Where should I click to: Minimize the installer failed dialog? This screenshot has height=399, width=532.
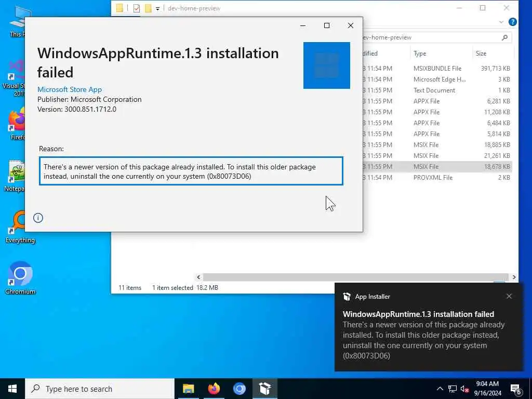point(303,25)
